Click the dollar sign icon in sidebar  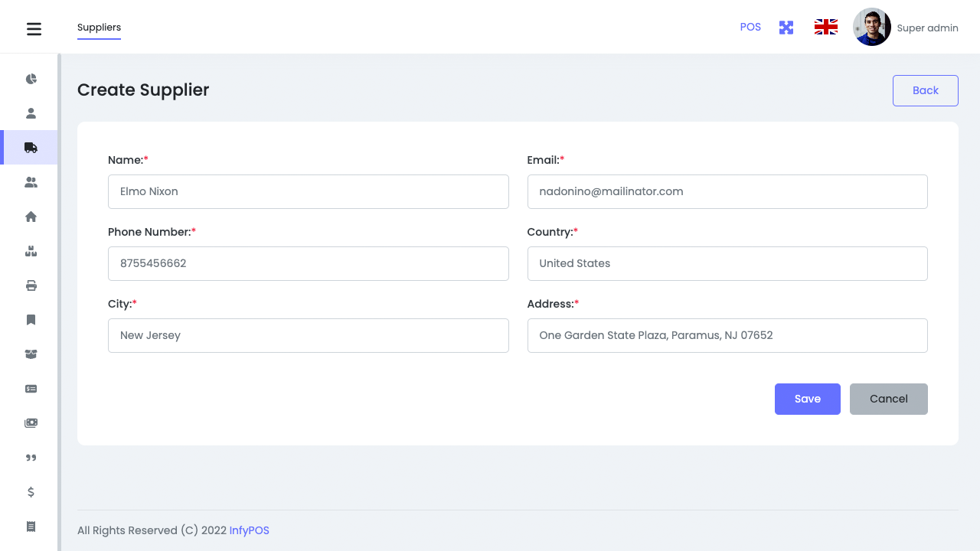(x=31, y=492)
